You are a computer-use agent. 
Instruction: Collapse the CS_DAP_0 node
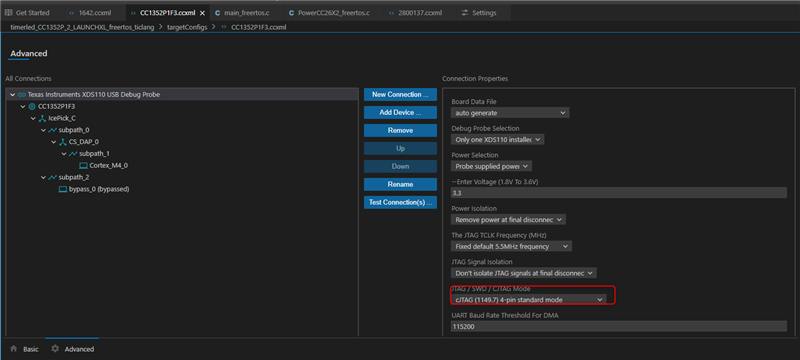click(53, 142)
